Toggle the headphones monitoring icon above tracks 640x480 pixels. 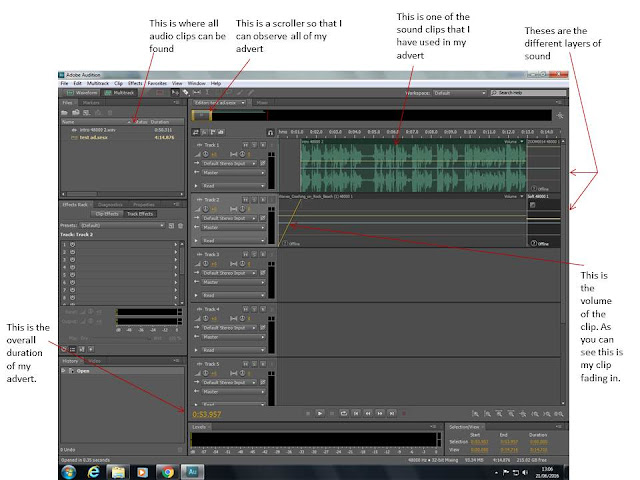(x=270, y=132)
